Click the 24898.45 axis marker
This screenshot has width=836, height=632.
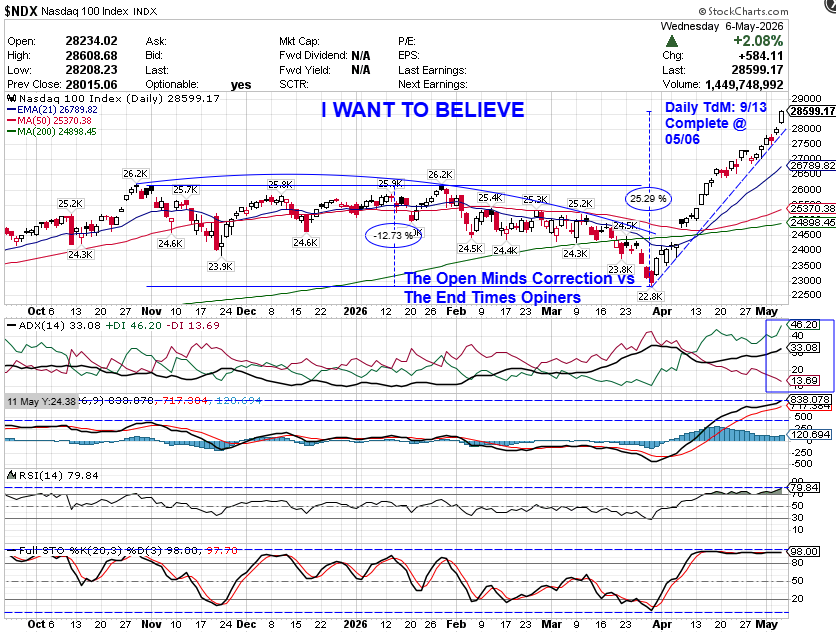(x=811, y=222)
